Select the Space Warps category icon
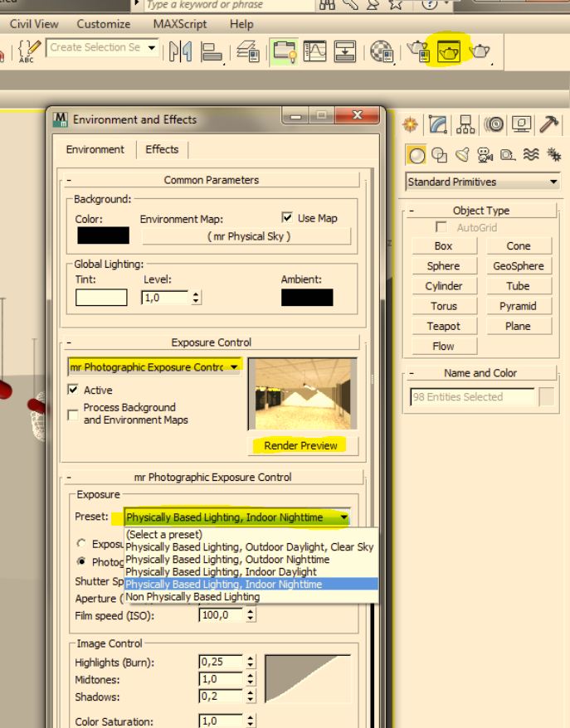Screen dimensions: 570x728 click(531, 155)
